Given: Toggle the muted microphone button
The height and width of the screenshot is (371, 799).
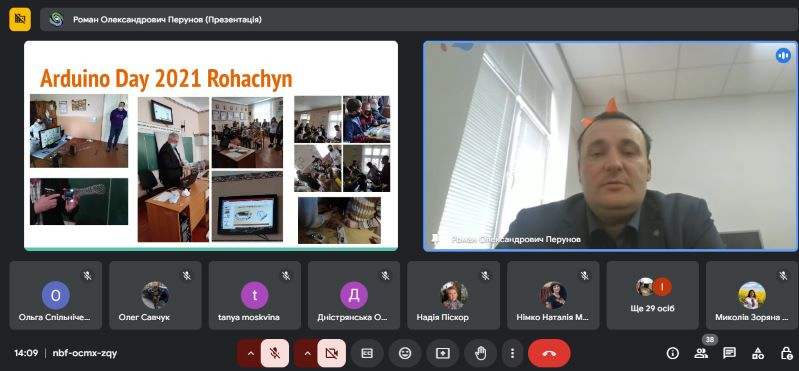Looking at the screenshot, I should click(275, 353).
